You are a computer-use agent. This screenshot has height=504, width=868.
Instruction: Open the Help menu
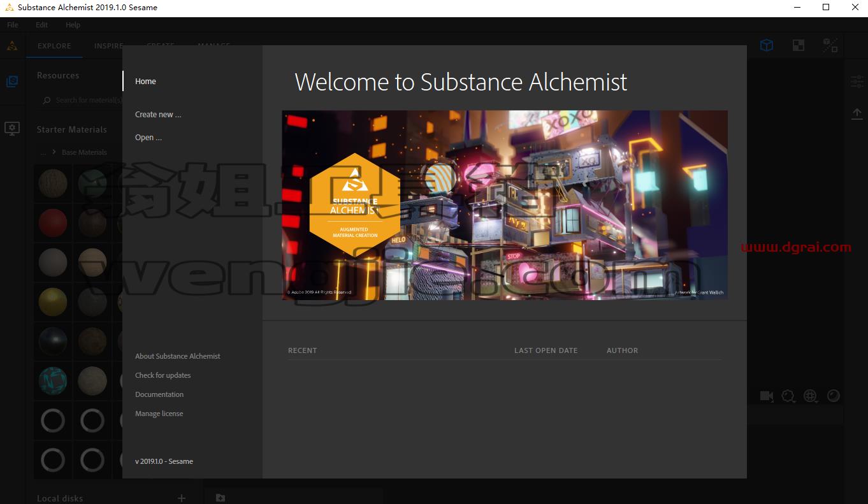coord(73,25)
